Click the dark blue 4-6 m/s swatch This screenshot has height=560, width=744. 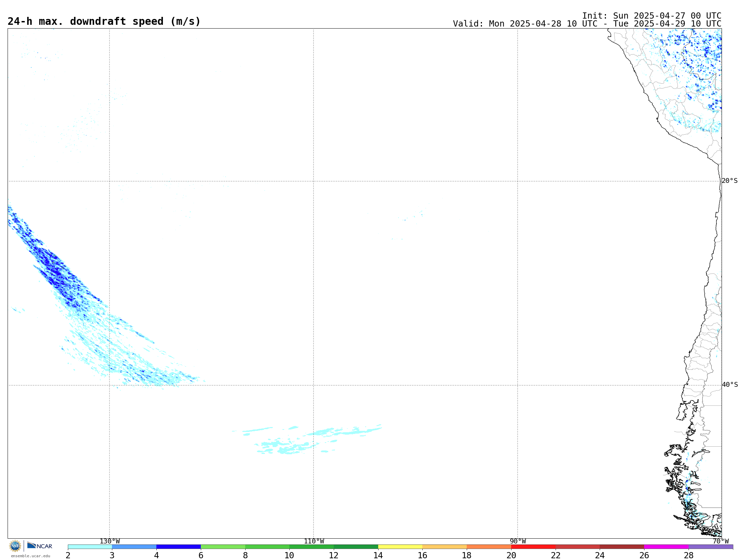[178, 547]
